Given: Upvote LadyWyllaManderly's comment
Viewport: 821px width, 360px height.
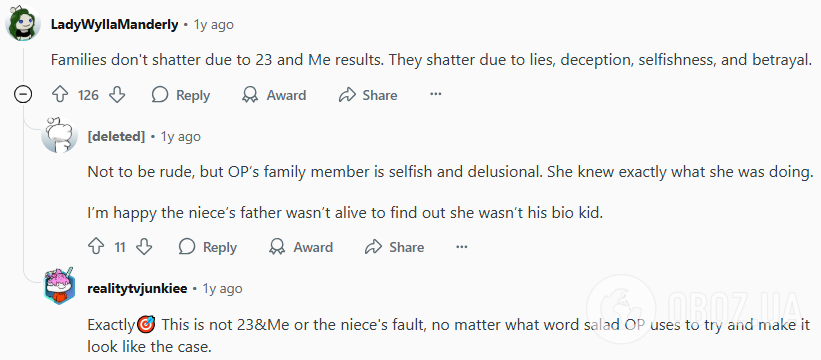Looking at the screenshot, I should [60, 95].
